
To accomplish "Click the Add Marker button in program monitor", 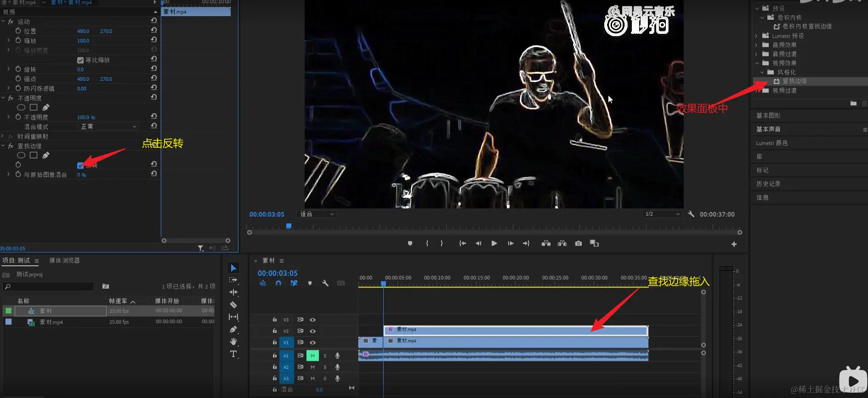I will (410, 243).
